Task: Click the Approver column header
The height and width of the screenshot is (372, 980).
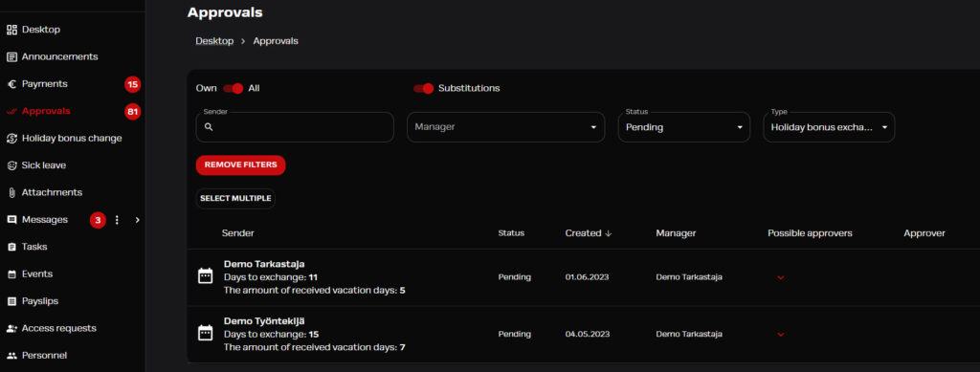Action: point(924,232)
